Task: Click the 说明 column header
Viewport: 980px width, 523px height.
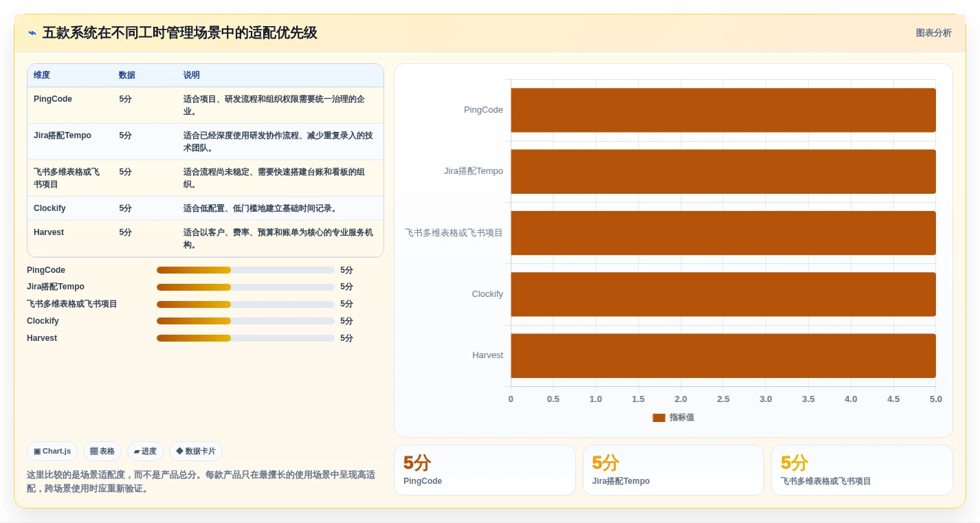Action: [192, 76]
